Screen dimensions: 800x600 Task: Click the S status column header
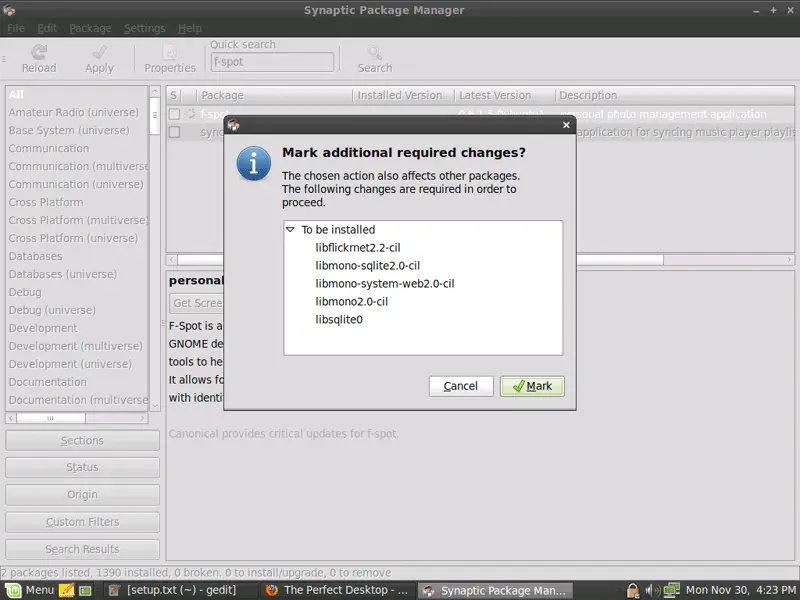click(x=173, y=95)
